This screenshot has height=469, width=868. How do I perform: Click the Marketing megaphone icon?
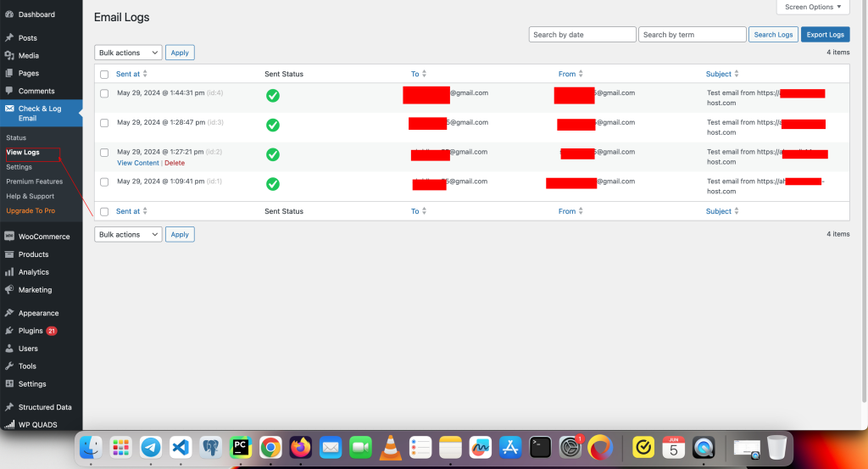pos(9,289)
